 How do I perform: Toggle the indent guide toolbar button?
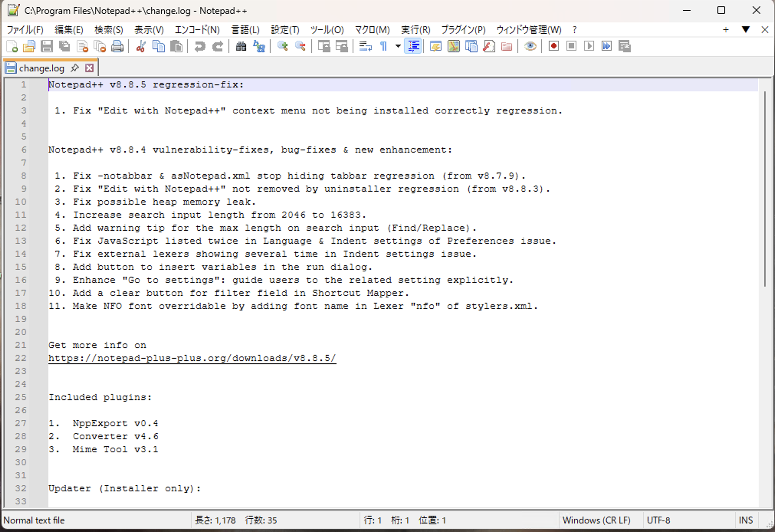(x=413, y=46)
